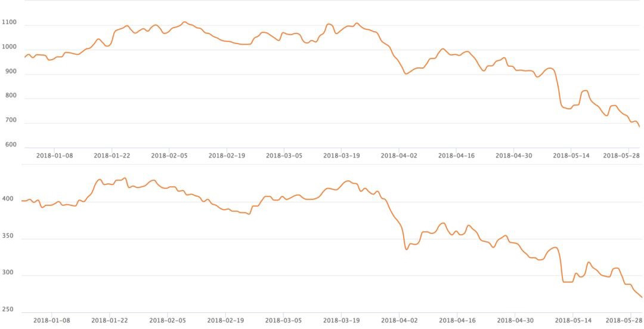This screenshot has height=329, width=644.
Task: Click the 2018-01-22 date label on the bottom chart
Action: pos(110,320)
